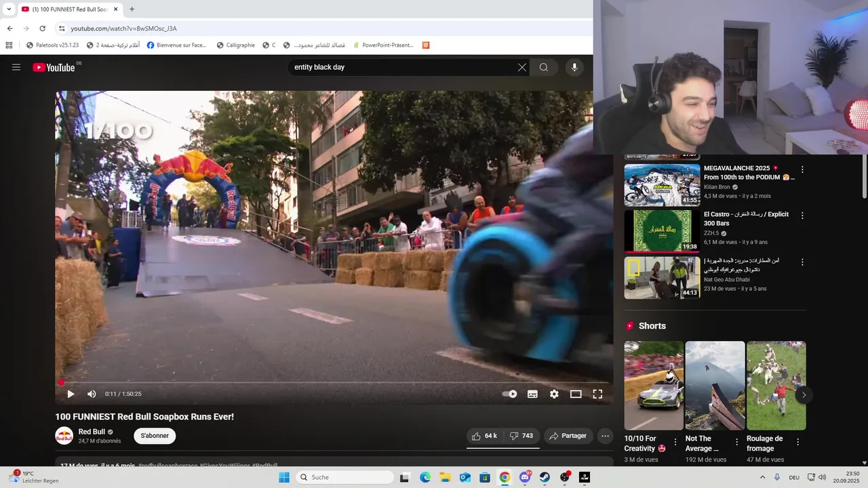Go to the YouTube home logo
Viewport: 868px width, 488px height.
pos(54,67)
